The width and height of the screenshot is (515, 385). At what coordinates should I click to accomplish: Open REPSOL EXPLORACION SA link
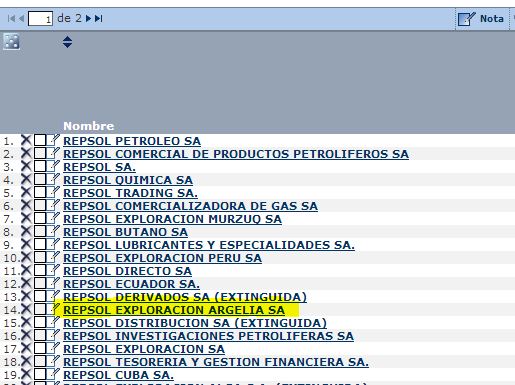[x=144, y=349]
